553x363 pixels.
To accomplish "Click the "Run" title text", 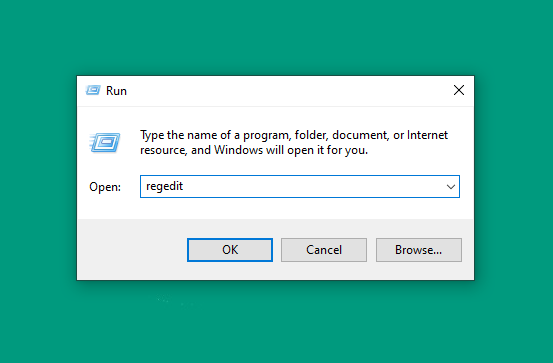I will click(116, 91).
